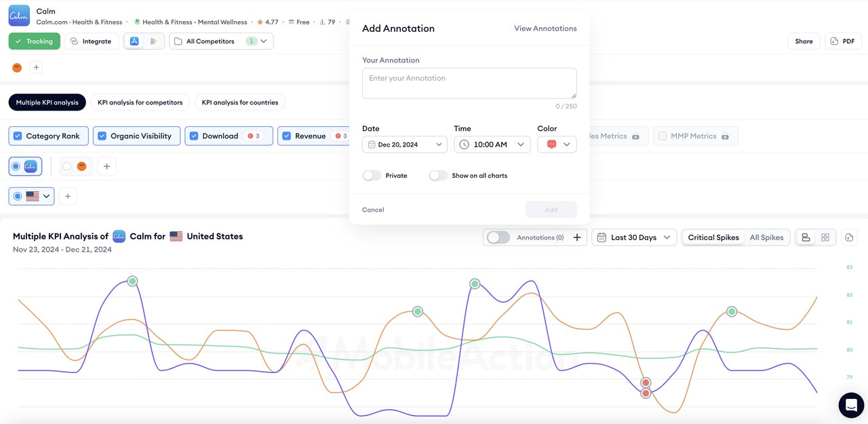Click the Revenue red alert badge
Screen dimensions: 868x424
pyautogui.click(x=341, y=136)
